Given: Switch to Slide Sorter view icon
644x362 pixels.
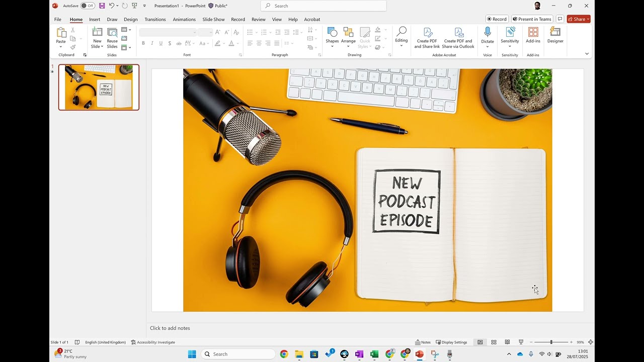Looking at the screenshot, I should click(494, 342).
